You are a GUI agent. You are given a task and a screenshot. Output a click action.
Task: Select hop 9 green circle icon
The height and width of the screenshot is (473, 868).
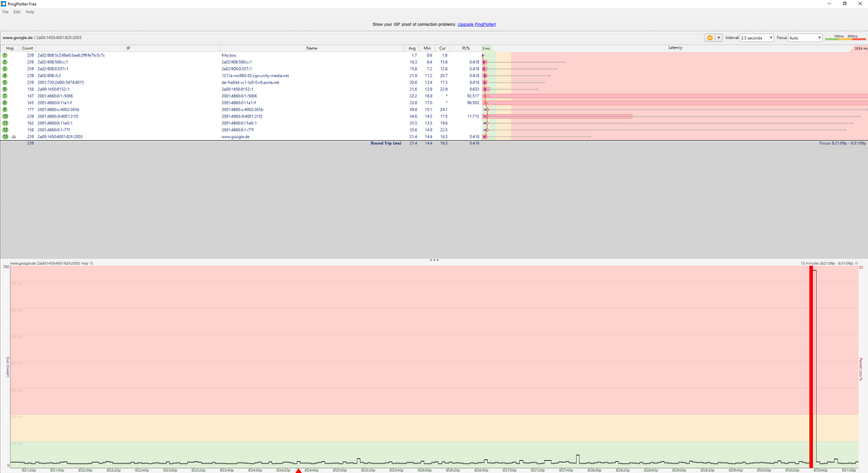[5, 110]
